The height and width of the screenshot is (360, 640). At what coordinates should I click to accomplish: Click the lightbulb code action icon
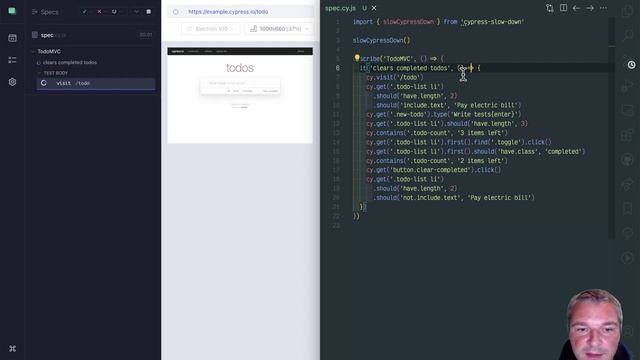coord(357,58)
